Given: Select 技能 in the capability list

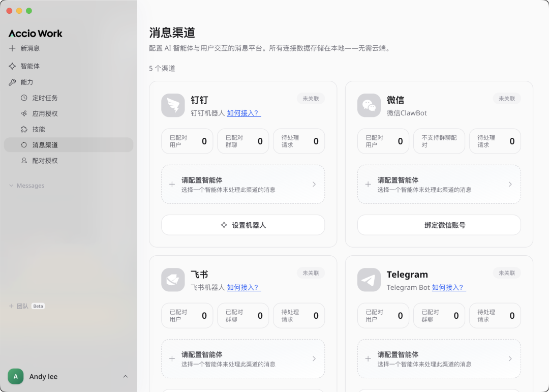Looking at the screenshot, I should [29, 129].
